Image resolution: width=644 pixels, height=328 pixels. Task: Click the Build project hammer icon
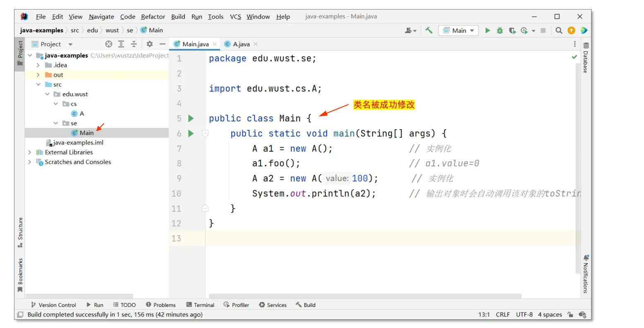[429, 30]
